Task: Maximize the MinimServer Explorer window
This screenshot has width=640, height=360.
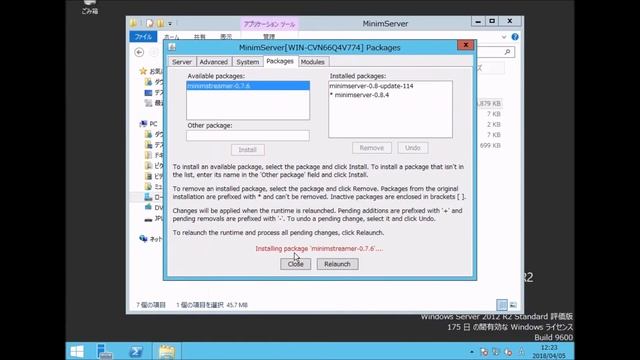Action: 492,22
